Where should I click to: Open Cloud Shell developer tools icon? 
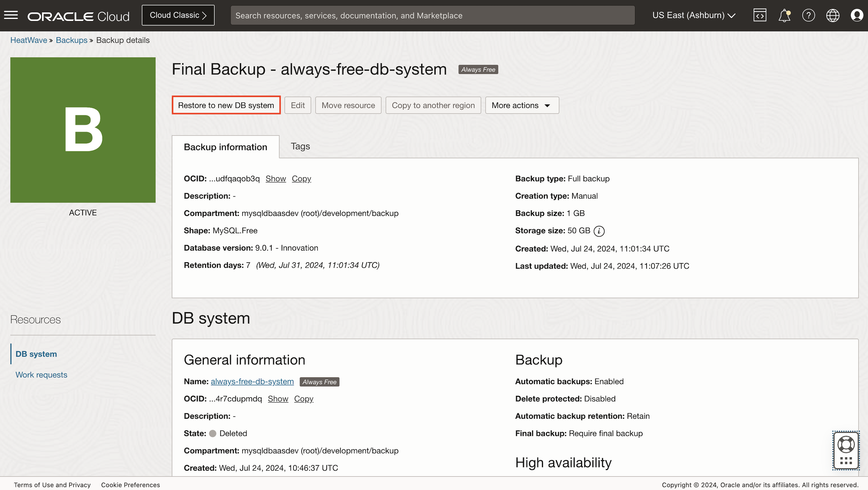pyautogui.click(x=759, y=15)
